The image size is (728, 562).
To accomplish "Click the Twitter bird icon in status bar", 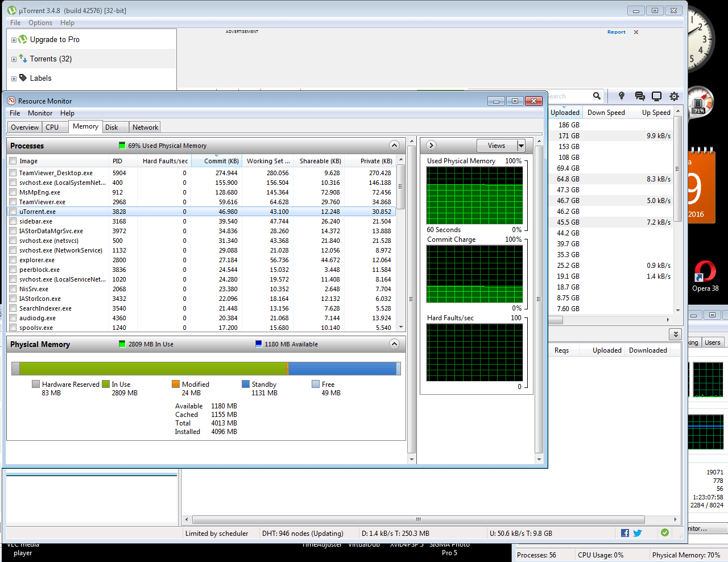I will pos(638,533).
